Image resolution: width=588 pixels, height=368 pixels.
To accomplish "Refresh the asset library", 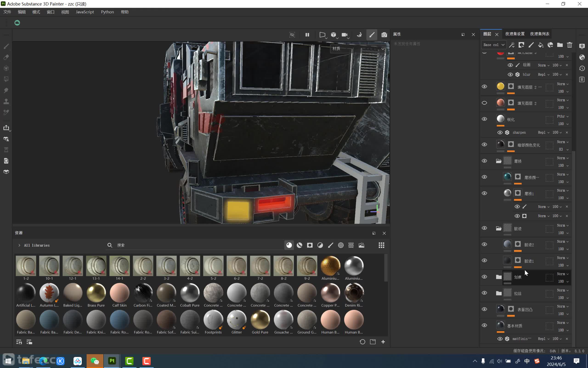I will click(362, 342).
